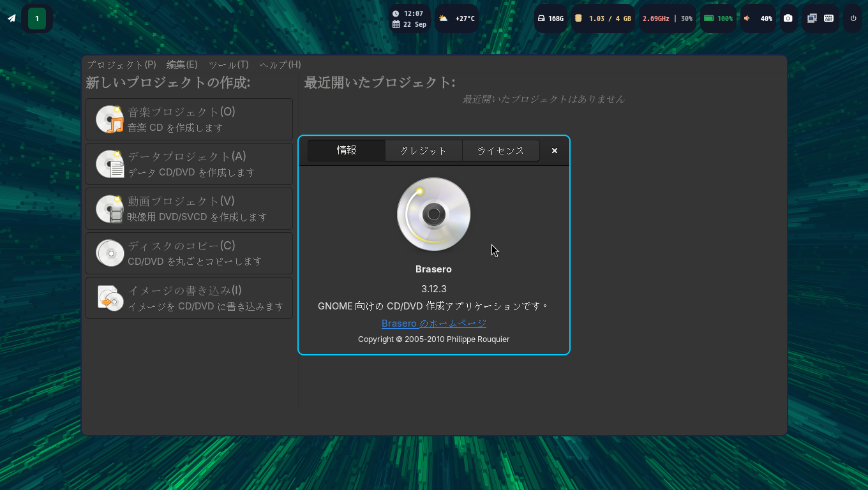Open the weather widget showing +27°C

(457, 19)
